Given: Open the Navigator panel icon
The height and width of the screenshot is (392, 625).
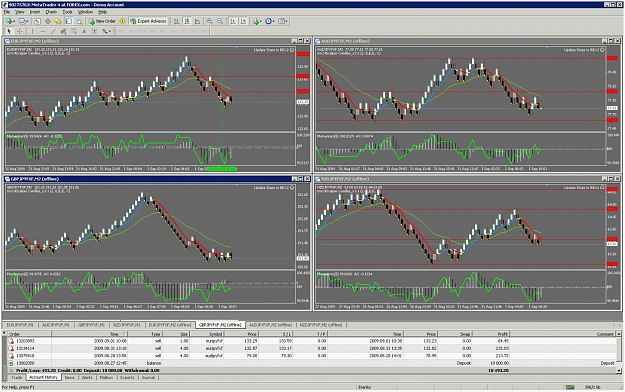Looking at the screenshot, I should (x=58, y=21).
